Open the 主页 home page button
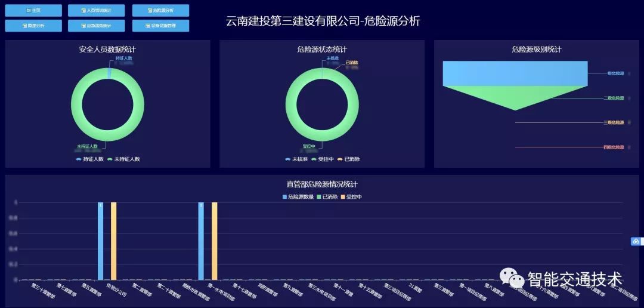644x308 pixels. (x=33, y=10)
